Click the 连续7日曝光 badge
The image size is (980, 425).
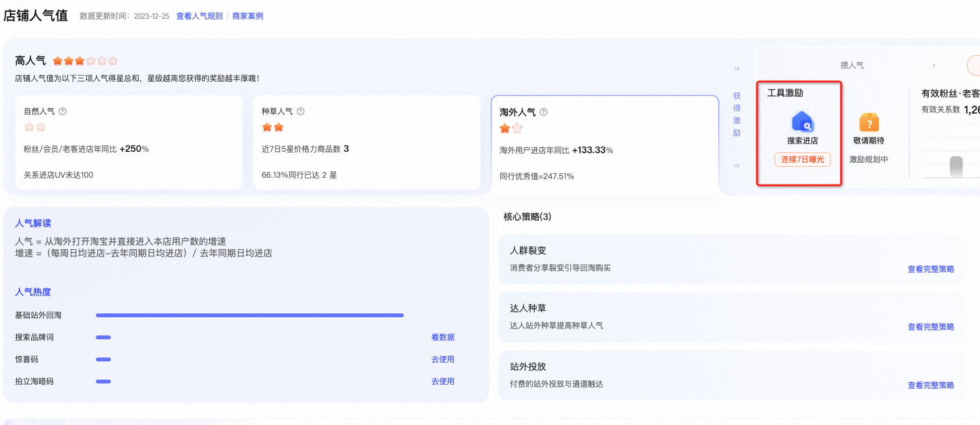point(802,160)
